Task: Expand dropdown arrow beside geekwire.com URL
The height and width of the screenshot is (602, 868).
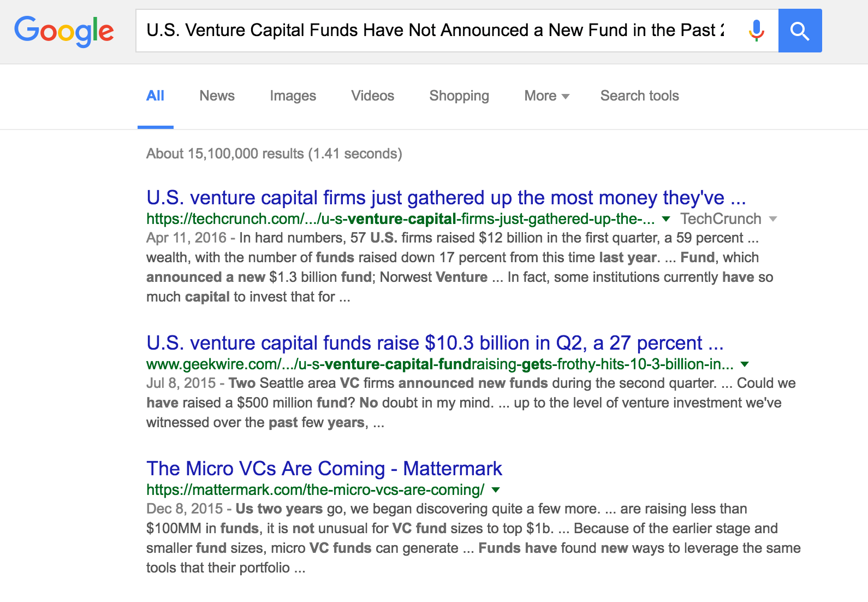Action: pos(745,364)
